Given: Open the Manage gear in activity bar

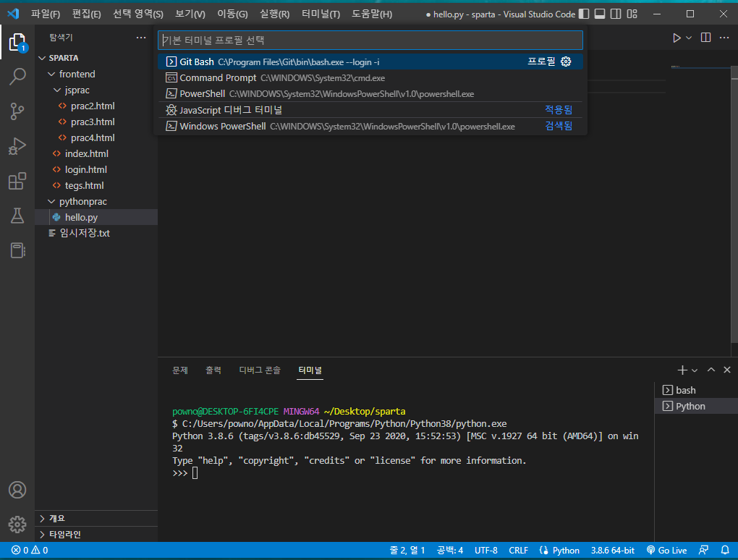Looking at the screenshot, I should (17, 525).
